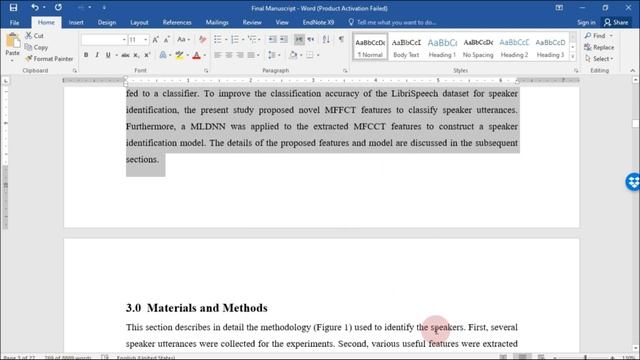Open Select dropdown in Editing group
The width and height of the screenshot is (640, 360).
tap(599, 59)
